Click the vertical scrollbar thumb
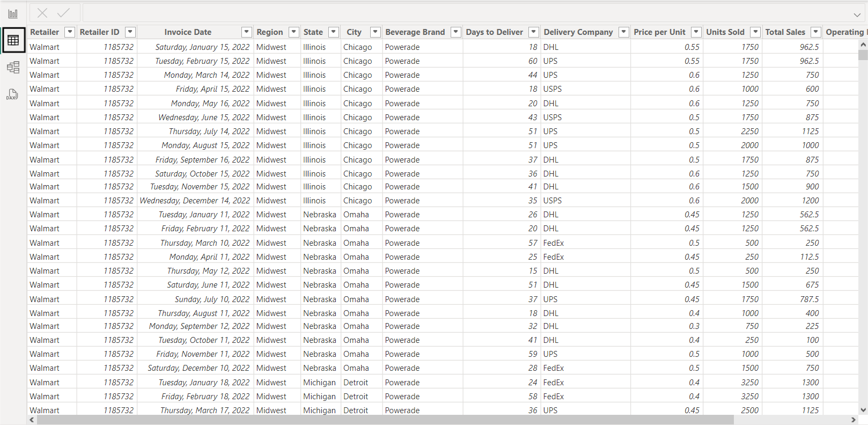Screen dimensions: 868x425 click(863, 55)
